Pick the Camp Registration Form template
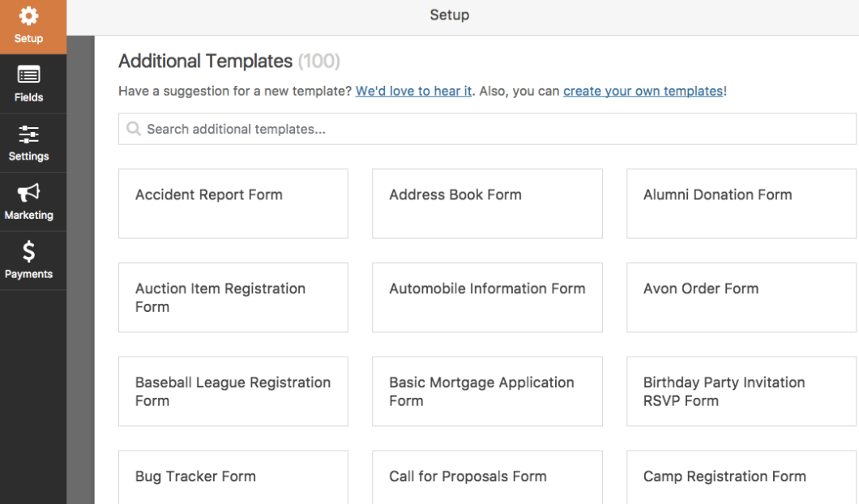This screenshot has height=504, width=859. [741, 478]
